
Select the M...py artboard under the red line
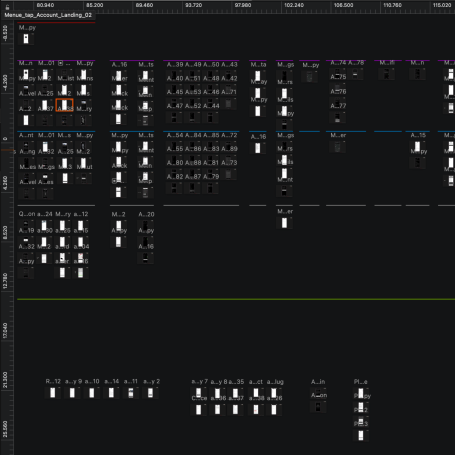(26, 39)
